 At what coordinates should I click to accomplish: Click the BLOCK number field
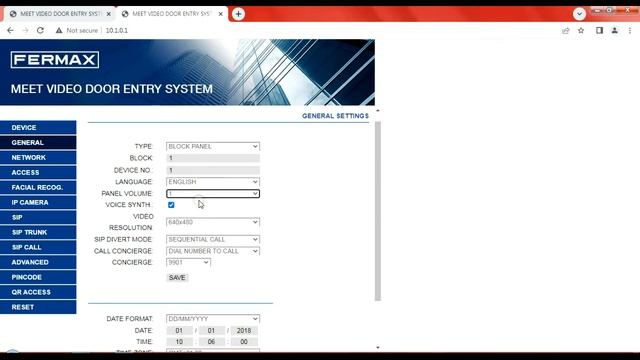[x=213, y=158]
